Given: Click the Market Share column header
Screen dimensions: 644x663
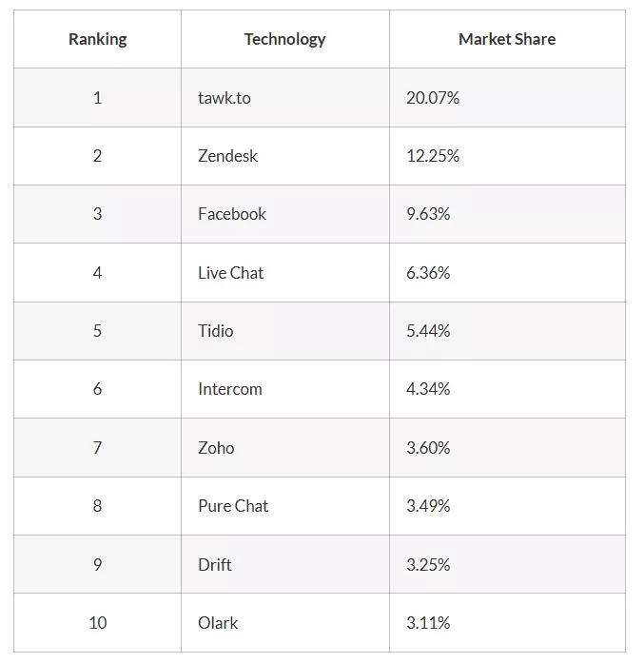Looking at the screenshot, I should (506, 39).
